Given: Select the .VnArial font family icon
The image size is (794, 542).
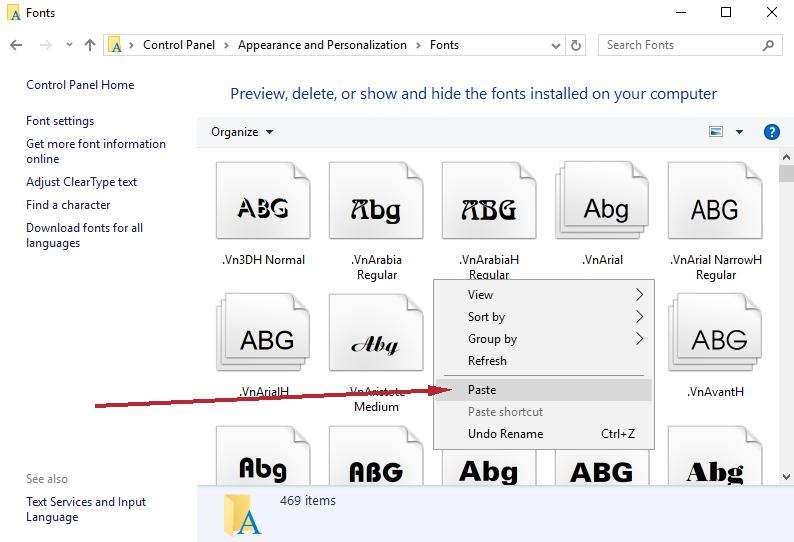Looking at the screenshot, I should point(602,201).
